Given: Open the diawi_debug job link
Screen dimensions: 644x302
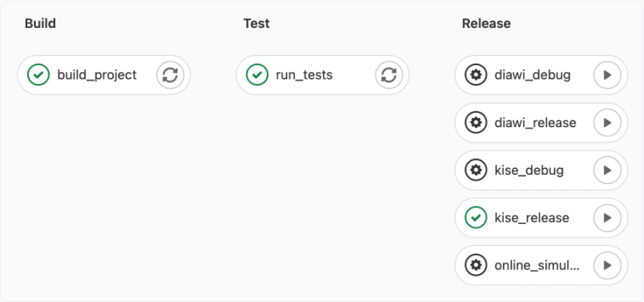Looking at the screenshot, I should point(533,75).
